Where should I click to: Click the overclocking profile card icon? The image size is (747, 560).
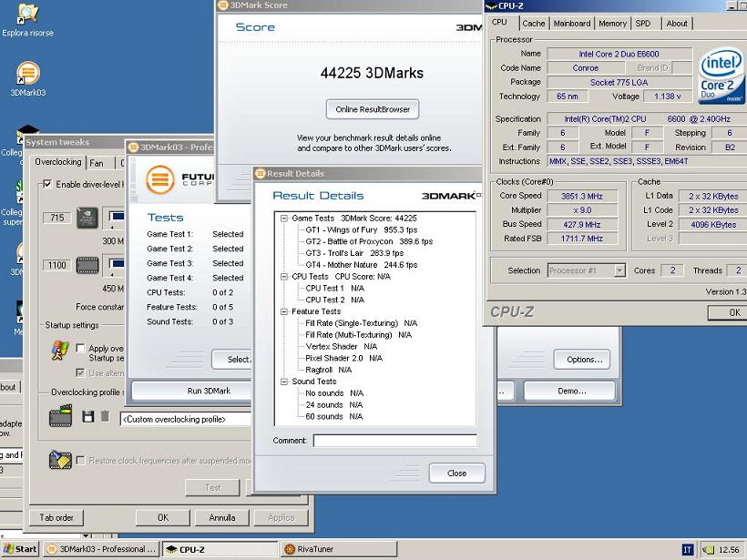click(x=60, y=416)
